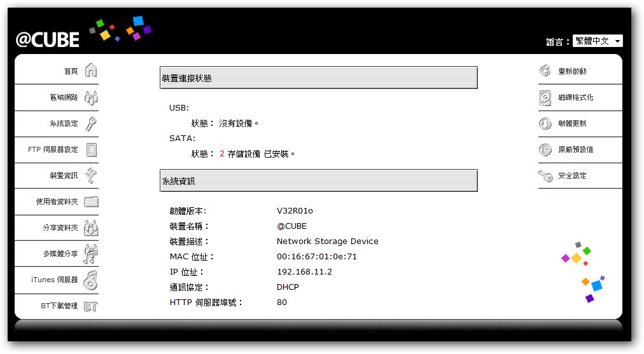Open 使用者資料夾 menu item
Screen dimensions: 644x354
(x=57, y=201)
